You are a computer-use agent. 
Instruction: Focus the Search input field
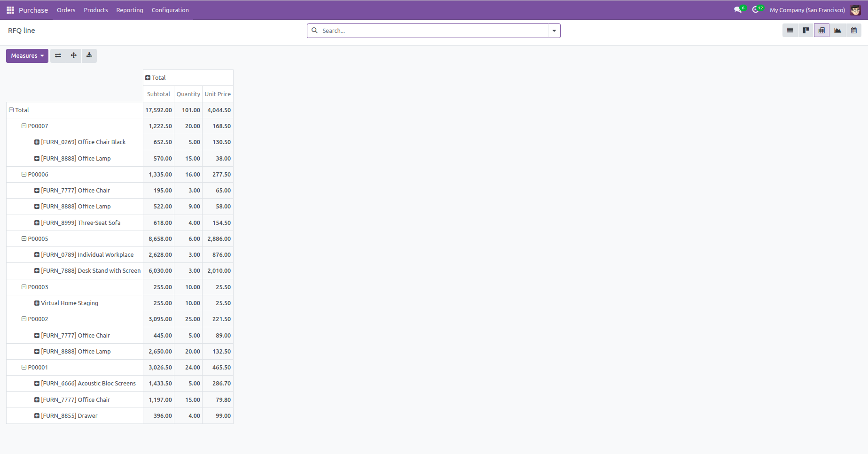pos(433,31)
